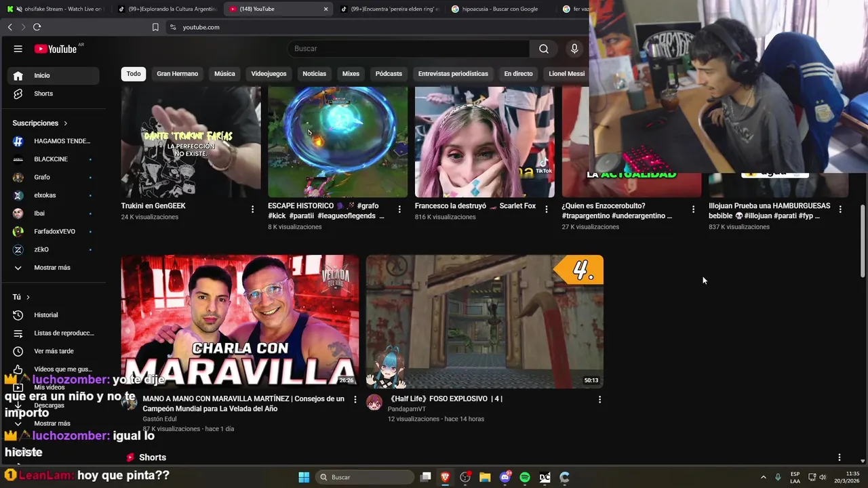The width and height of the screenshot is (868, 488).
Task: Open the Historial sidebar entry
Action: click(54, 315)
